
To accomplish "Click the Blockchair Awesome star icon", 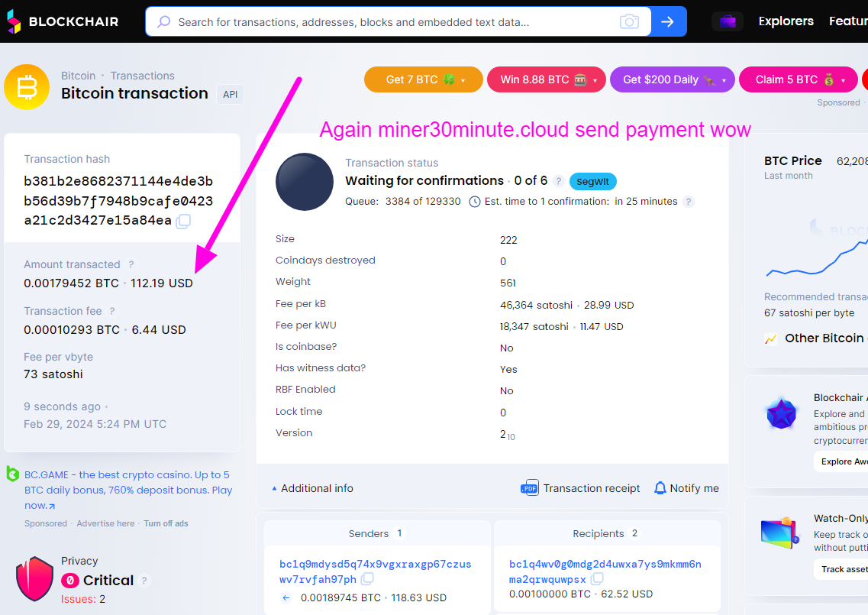I will point(781,413).
